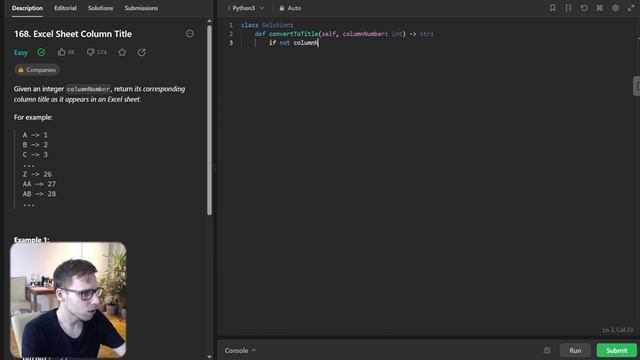Click the 'AA -> 27' example line
Image resolution: width=640 pixels, height=360 pixels.
pyautogui.click(x=39, y=184)
